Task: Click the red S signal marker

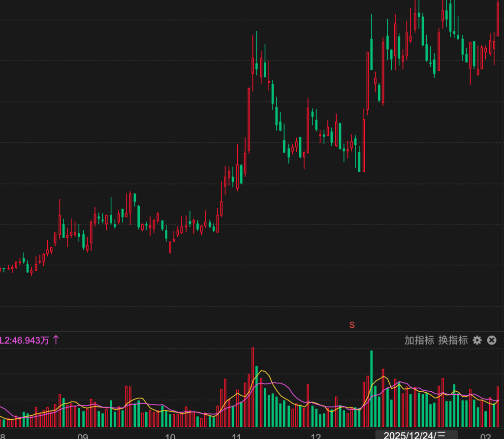Action: tap(352, 325)
